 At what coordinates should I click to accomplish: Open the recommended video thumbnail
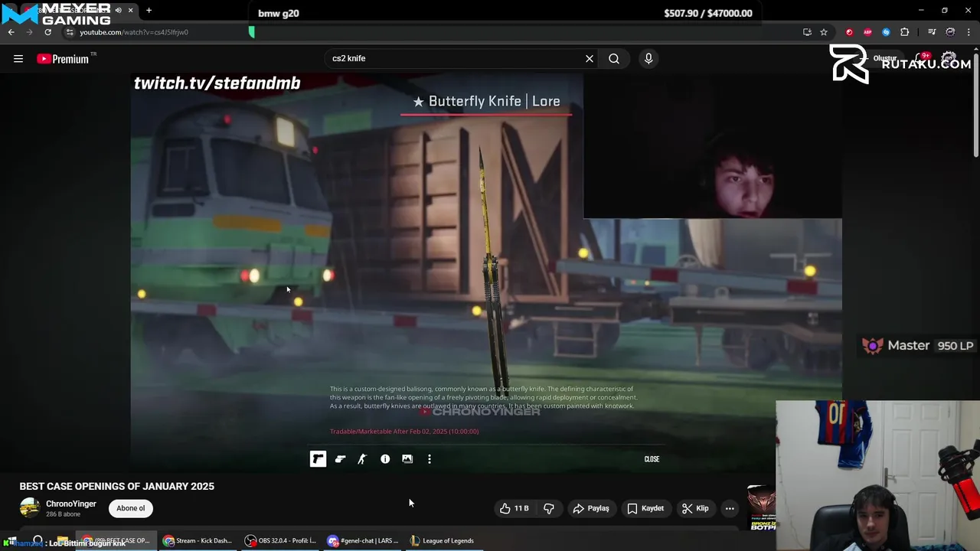tap(762, 508)
